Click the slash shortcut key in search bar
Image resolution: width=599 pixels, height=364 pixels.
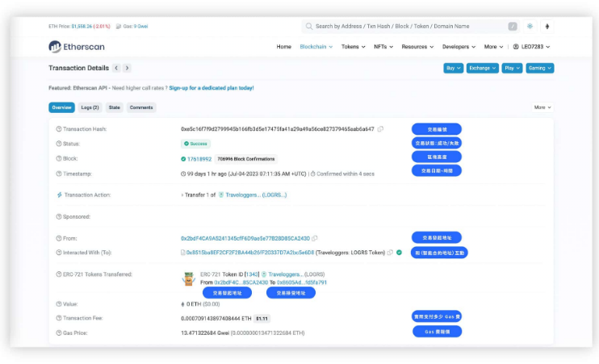click(x=513, y=27)
